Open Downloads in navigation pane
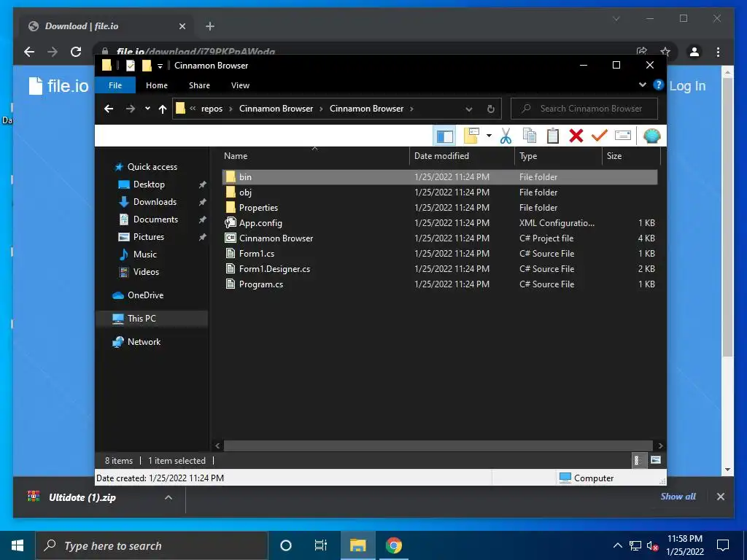 (x=155, y=202)
